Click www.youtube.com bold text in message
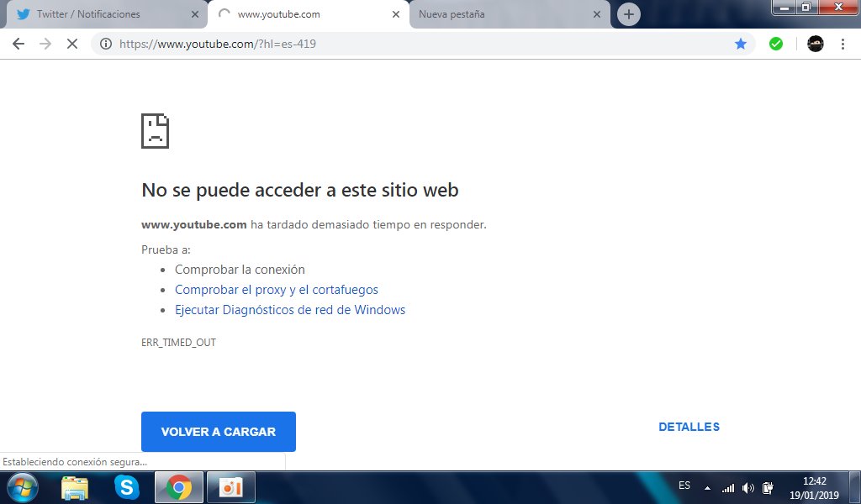 194,224
